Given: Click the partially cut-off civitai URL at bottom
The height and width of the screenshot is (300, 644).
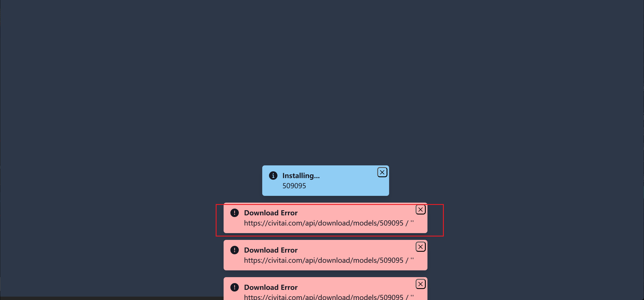Looking at the screenshot, I should click(x=323, y=297).
